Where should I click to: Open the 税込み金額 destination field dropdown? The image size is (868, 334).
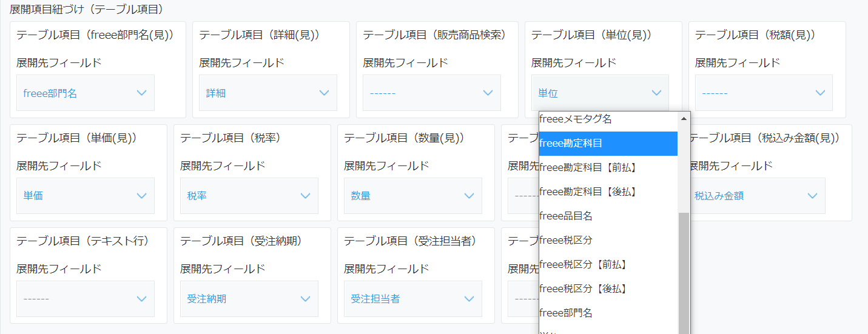click(x=757, y=196)
